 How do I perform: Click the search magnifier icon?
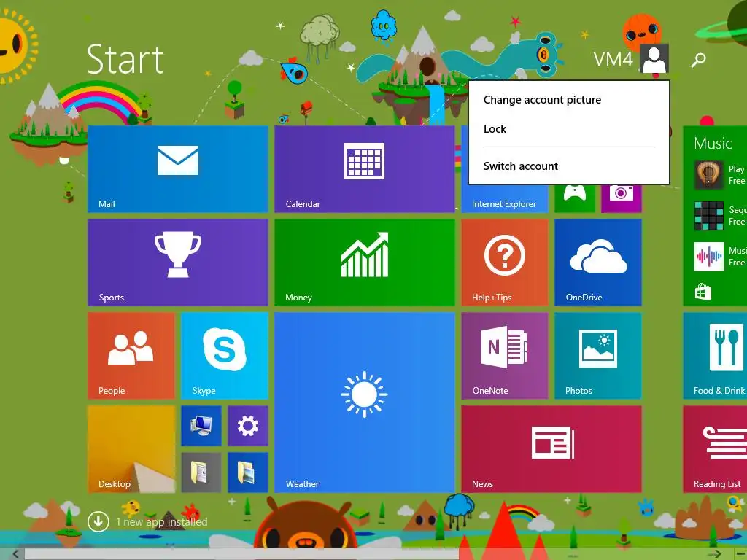[x=698, y=60]
